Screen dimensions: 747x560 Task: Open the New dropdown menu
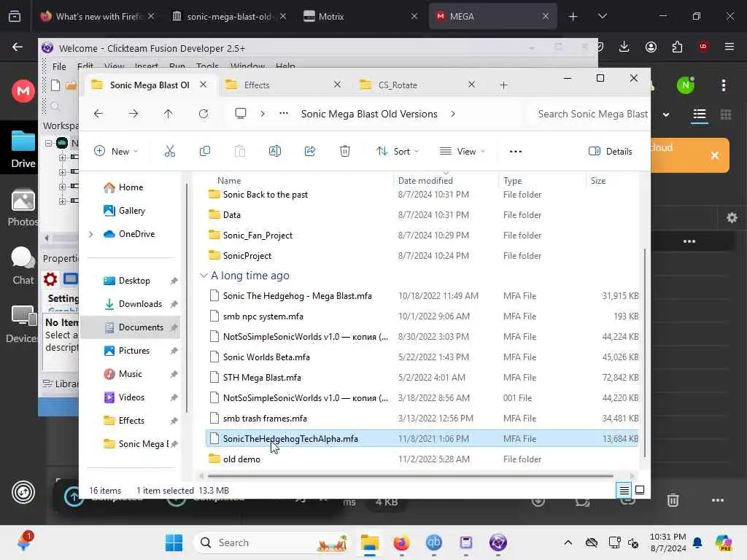point(116,152)
